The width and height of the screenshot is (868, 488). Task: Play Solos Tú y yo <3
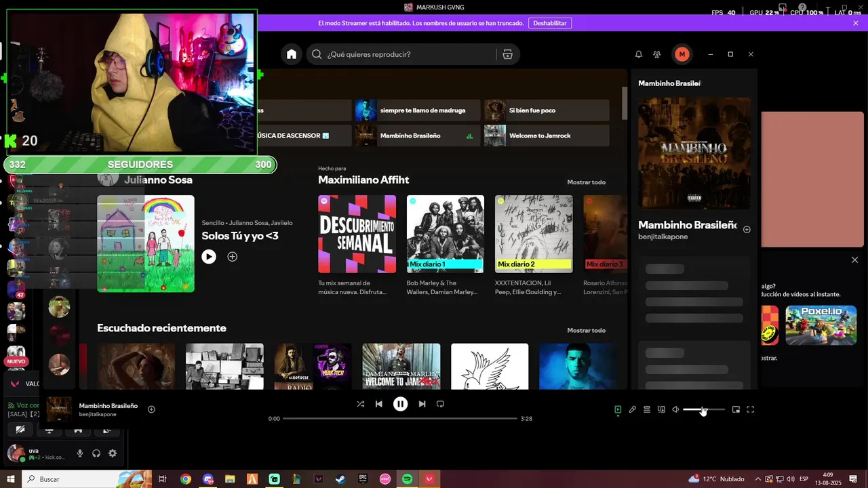click(x=209, y=257)
